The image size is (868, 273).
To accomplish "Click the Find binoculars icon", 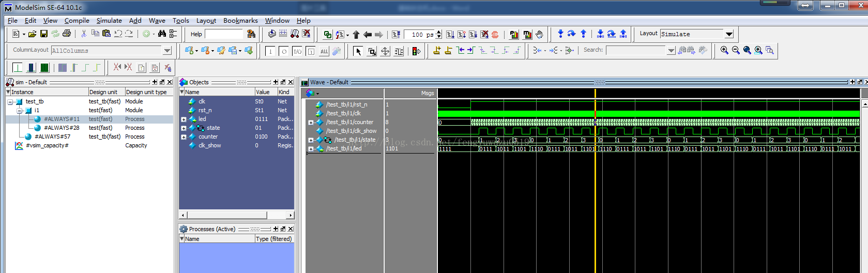I will [162, 34].
